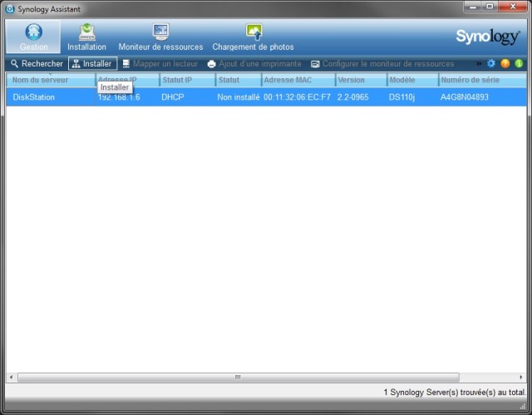Click the 192.168.1.6 IP address cell

pyautogui.click(x=119, y=97)
